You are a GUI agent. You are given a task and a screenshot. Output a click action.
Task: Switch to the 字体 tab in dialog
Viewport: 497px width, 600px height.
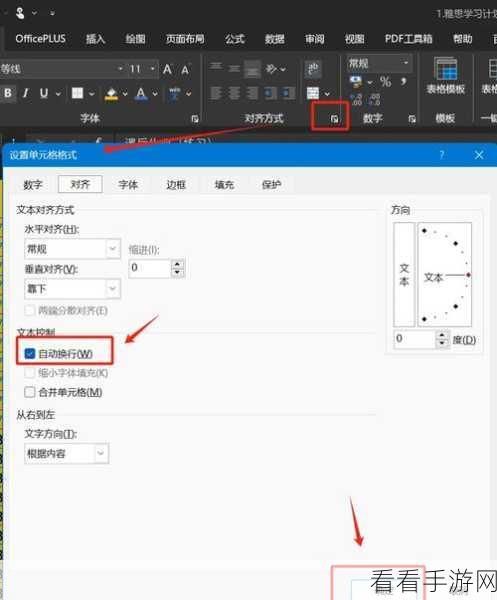pyautogui.click(x=128, y=185)
